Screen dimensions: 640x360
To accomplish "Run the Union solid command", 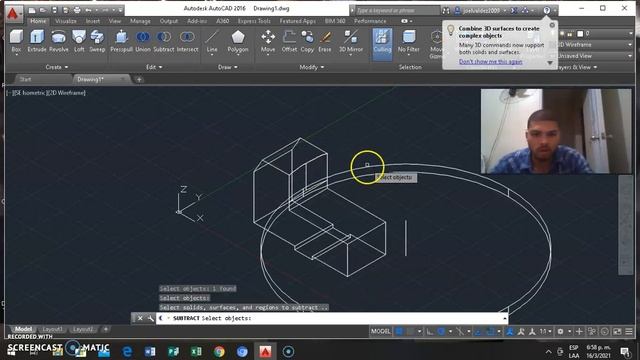I will [x=142, y=41].
